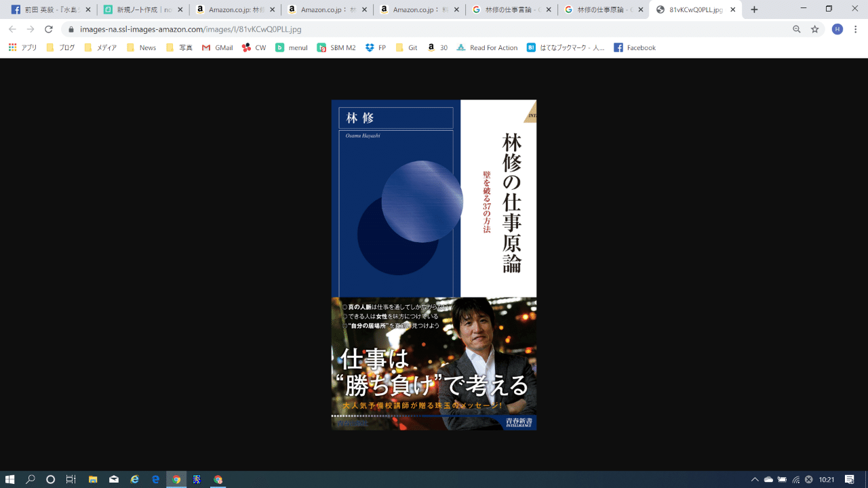This screenshot has width=868, height=488.
Task: Open the SBM M2 bookmark
Action: [x=336, y=47]
